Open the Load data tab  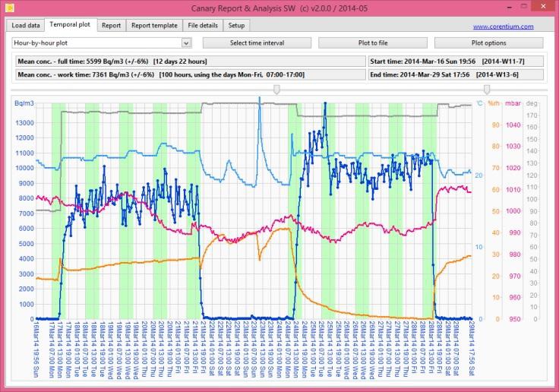pyautogui.click(x=25, y=25)
